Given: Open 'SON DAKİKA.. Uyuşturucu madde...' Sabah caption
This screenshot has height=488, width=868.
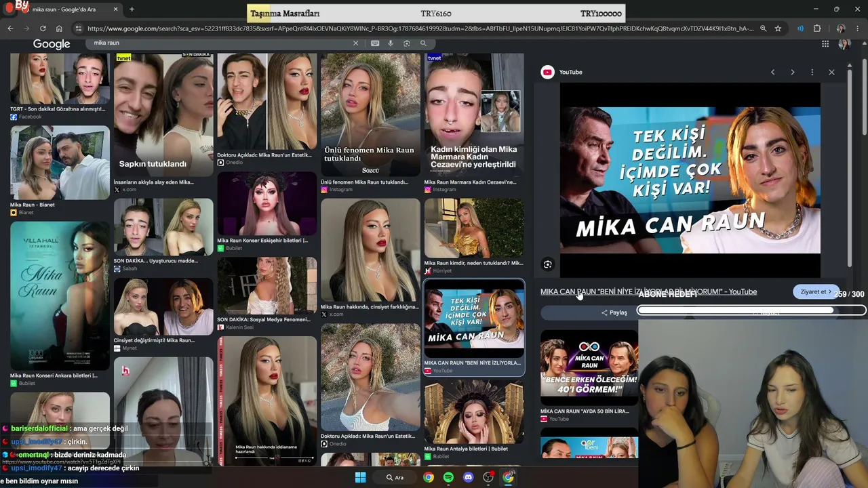Looking at the screenshot, I should (156, 261).
